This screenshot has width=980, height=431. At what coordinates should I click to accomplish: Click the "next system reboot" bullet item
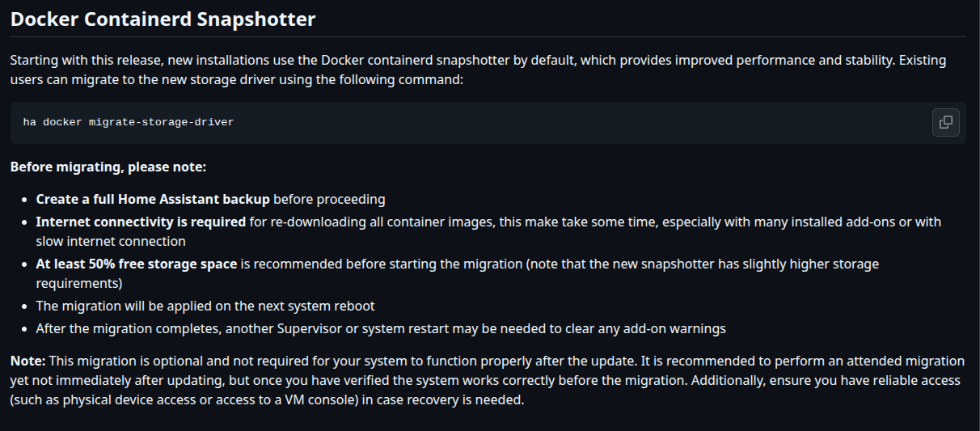point(205,306)
